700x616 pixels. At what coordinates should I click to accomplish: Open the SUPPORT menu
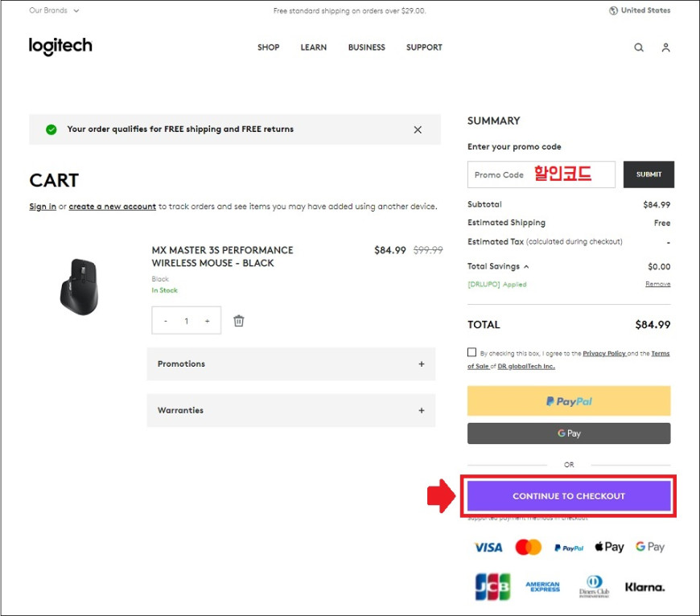(424, 47)
